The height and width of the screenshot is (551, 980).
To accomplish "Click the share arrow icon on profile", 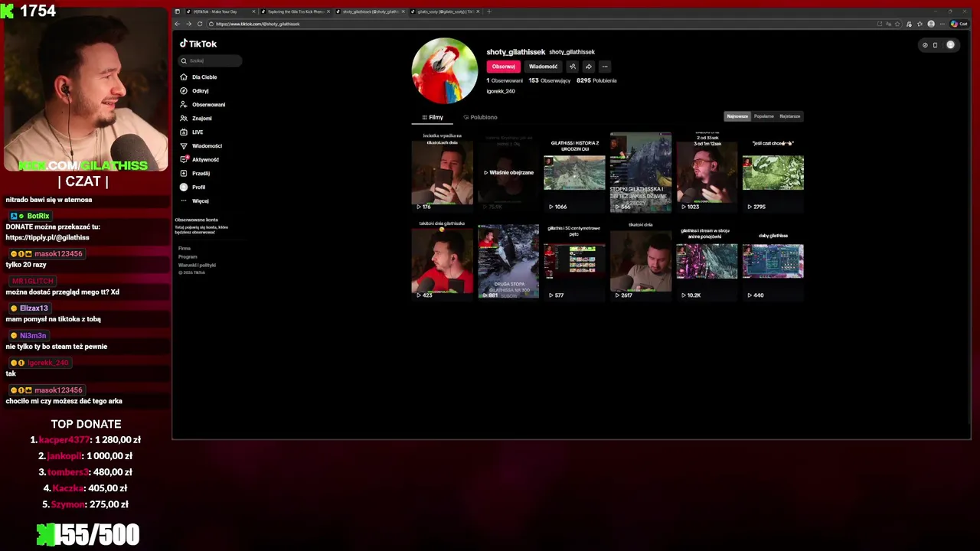I will click(x=588, y=67).
